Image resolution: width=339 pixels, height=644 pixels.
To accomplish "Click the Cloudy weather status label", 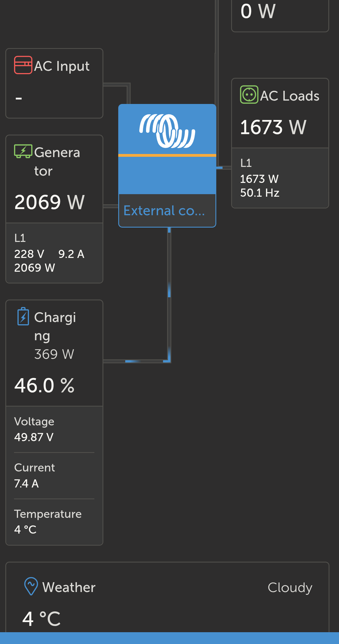I will (290, 587).
